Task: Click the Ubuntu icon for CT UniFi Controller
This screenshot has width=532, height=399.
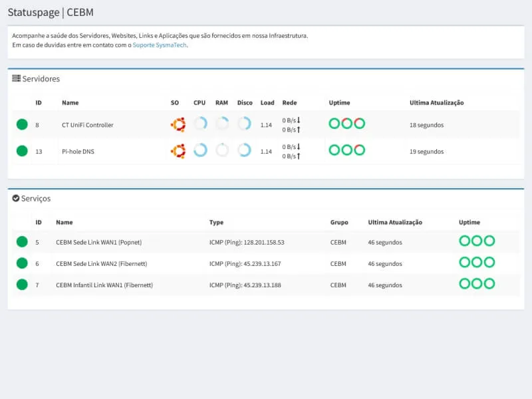Action: click(178, 124)
